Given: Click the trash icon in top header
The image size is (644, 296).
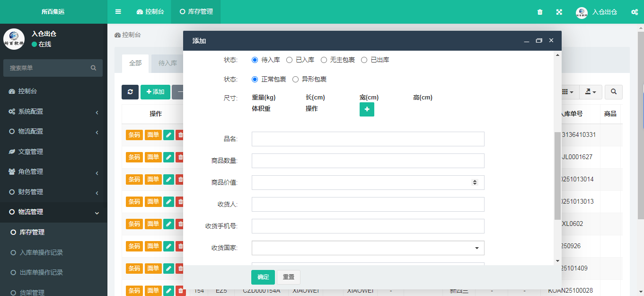Looking at the screenshot, I should (540, 12).
